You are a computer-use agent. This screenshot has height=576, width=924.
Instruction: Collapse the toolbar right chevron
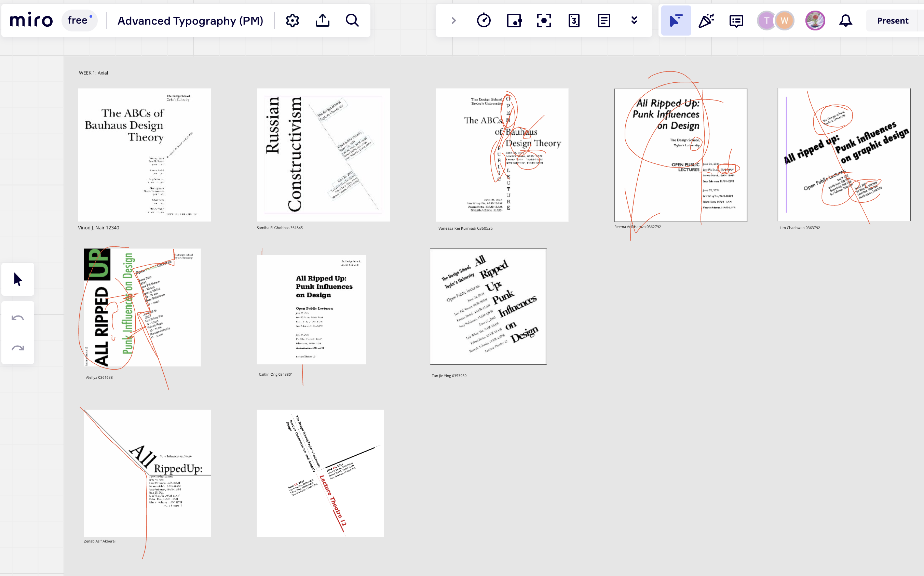click(453, 21)
